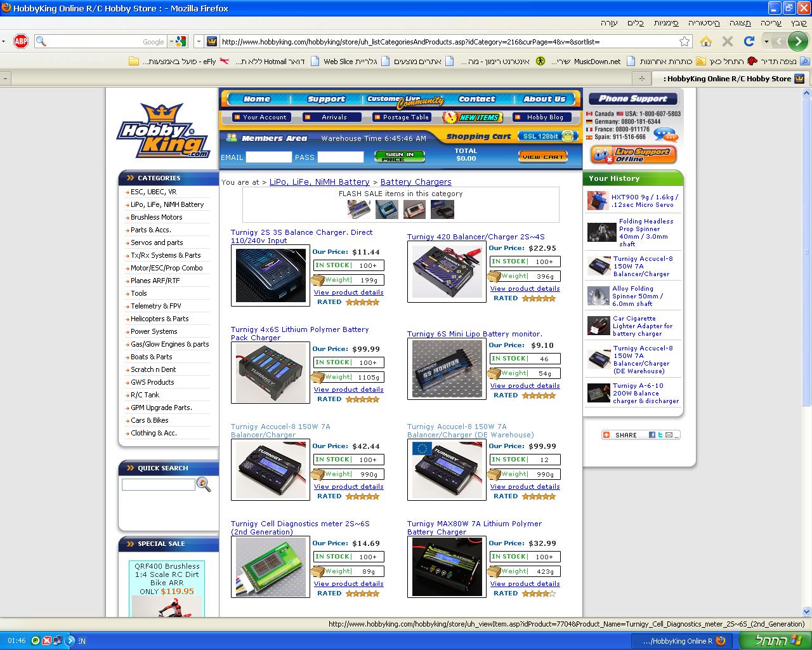Screen dimensions: 812x650
Task: Click the green forward navigation arrow
Action: (797, 41)
